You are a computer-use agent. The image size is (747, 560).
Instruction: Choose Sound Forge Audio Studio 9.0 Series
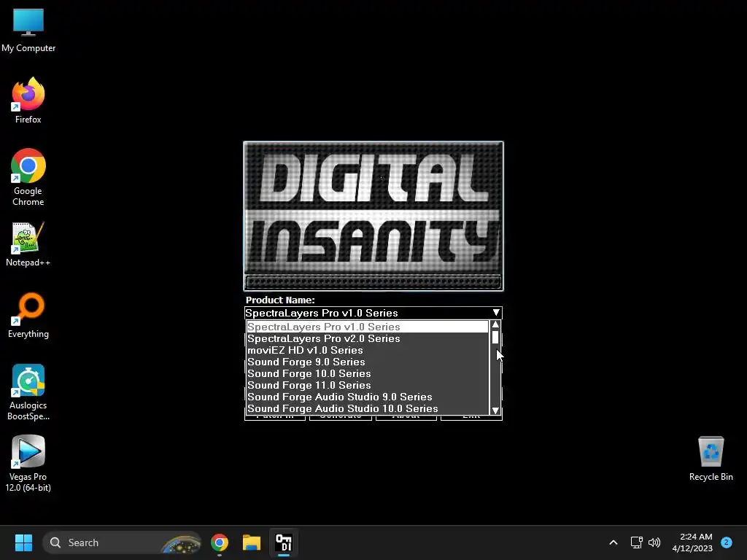pos(368,397)
